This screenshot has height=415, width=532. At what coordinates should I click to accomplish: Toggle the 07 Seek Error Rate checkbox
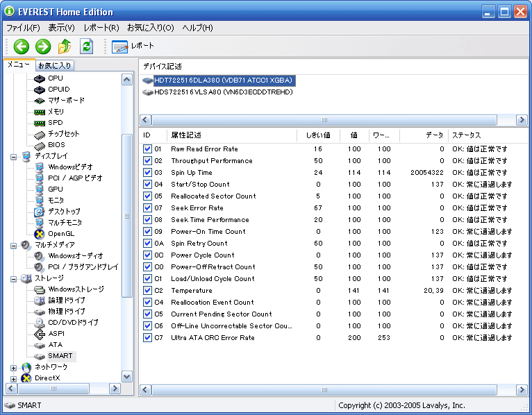click(x=148, y=207)
